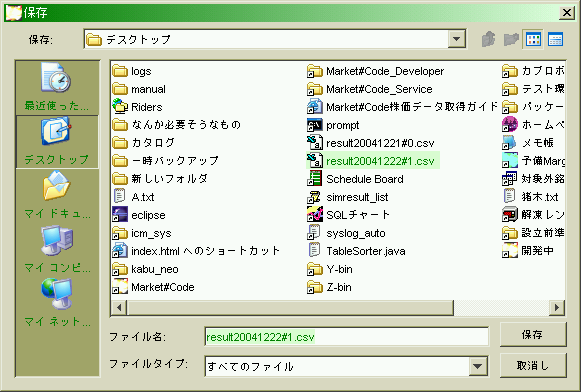
Task: Click the デスクトップ location combo box
Action: [x=275, y=39]
